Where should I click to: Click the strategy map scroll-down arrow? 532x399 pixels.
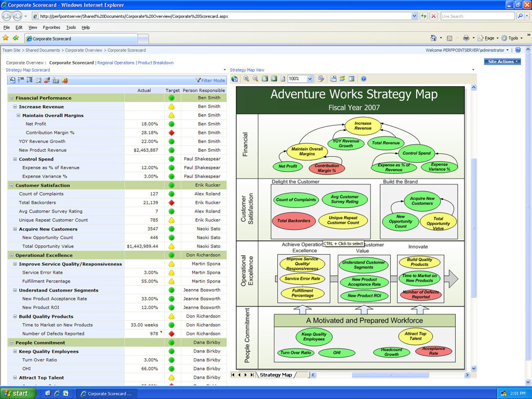point(474,368)
